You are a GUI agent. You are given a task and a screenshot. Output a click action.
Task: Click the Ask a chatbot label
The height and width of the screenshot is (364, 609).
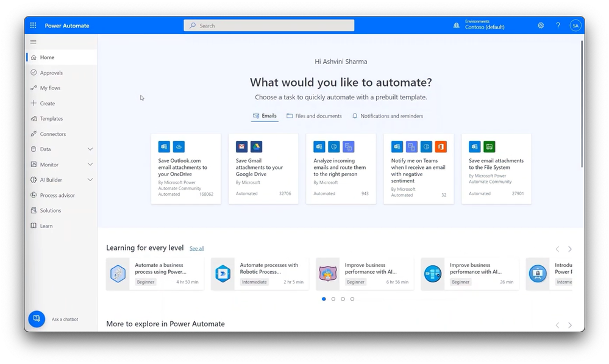click(65, 319)
